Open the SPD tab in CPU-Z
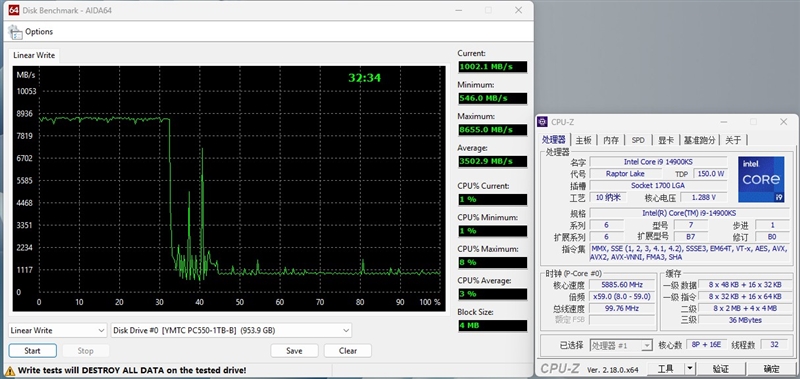800x379 pixels. click(638, 140)
